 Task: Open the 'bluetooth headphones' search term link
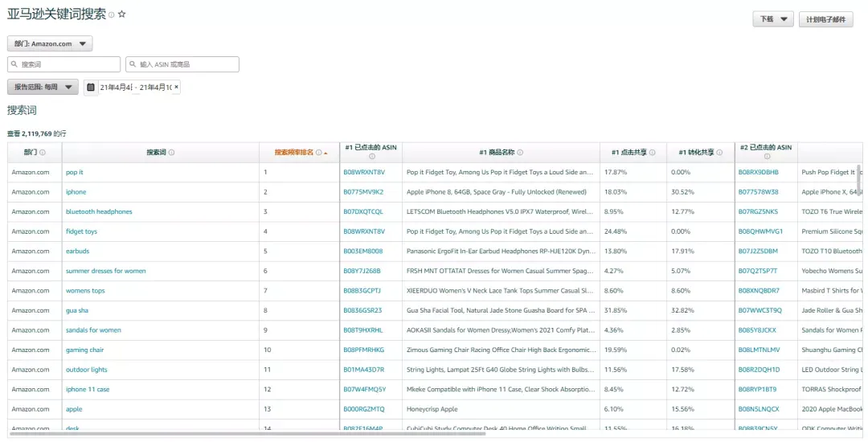99,212
